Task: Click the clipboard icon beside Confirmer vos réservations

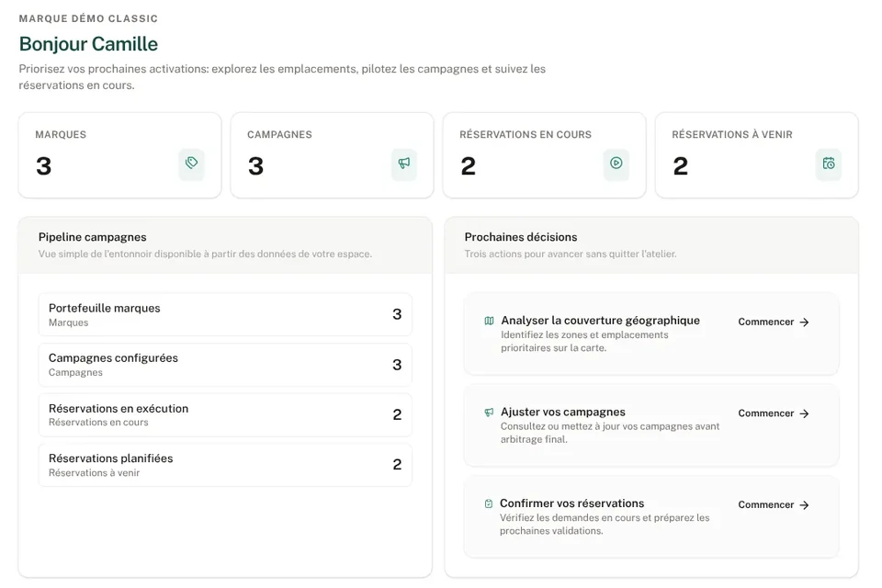Action: [x=488, y=503]
